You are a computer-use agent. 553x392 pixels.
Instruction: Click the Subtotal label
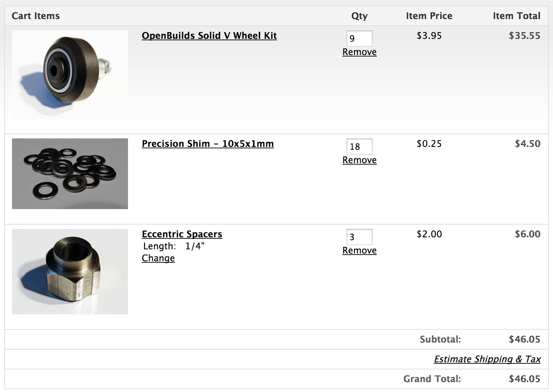[x=440, y=339]
